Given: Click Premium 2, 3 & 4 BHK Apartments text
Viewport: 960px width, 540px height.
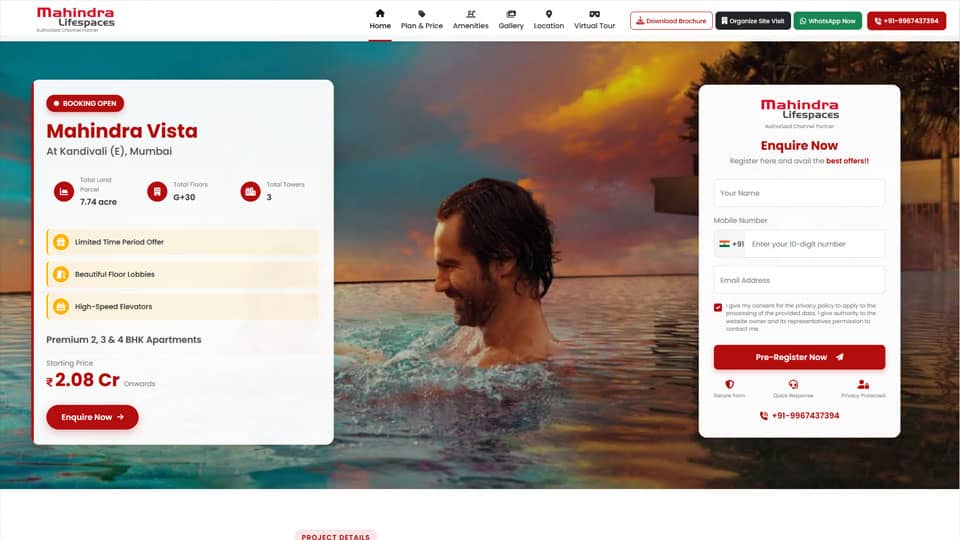Looking at the screenshot, I should (124, 340).
